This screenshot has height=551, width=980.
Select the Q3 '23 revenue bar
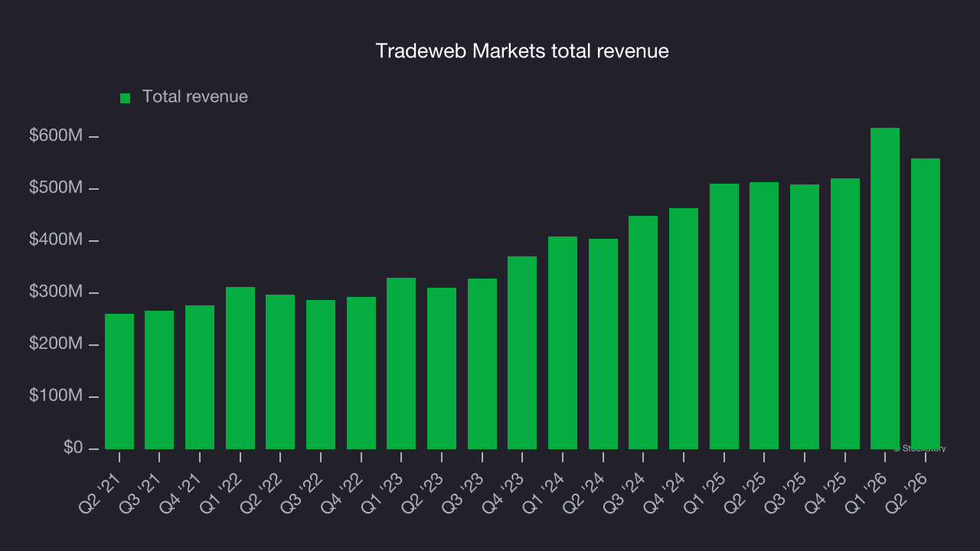tap(482, 364)
